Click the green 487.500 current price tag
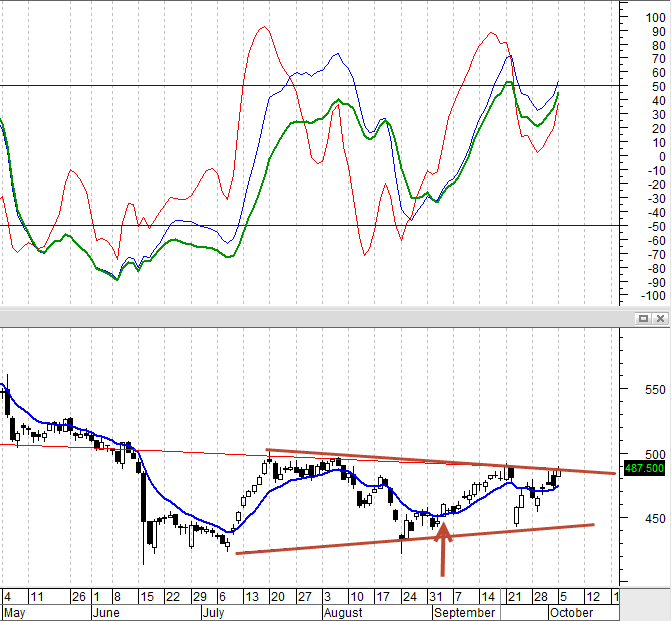The height and width of the screenshot is (621, 672). point(644,468)
